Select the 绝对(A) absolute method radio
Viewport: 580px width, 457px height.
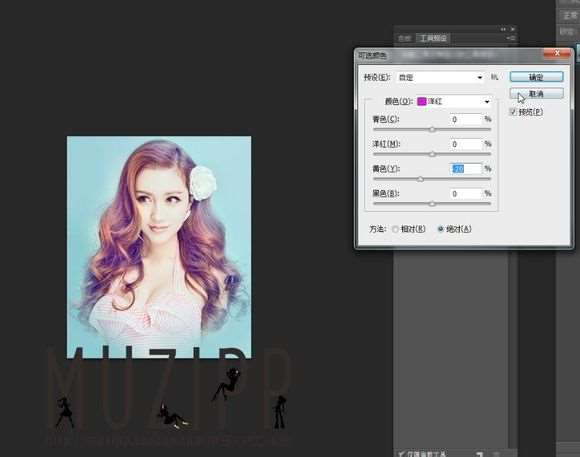pyautogui.click(x=440, y=229)
